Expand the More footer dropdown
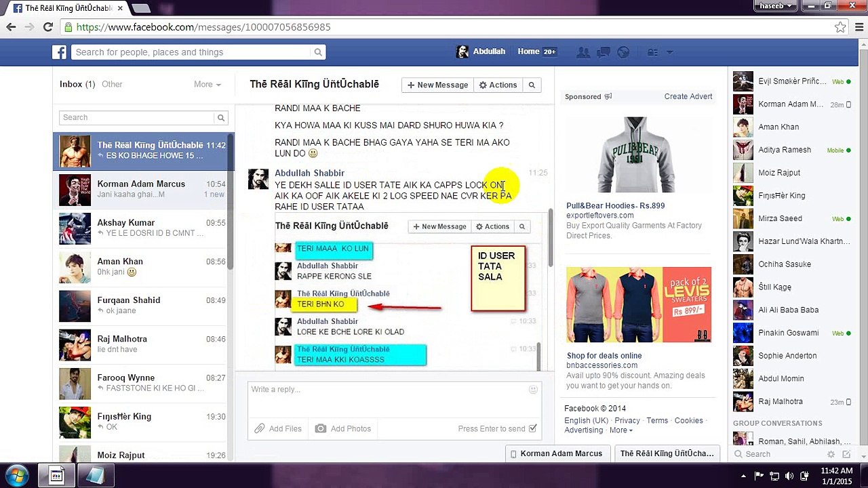This screenshot has width=868, height=488. tap(620, 430)
